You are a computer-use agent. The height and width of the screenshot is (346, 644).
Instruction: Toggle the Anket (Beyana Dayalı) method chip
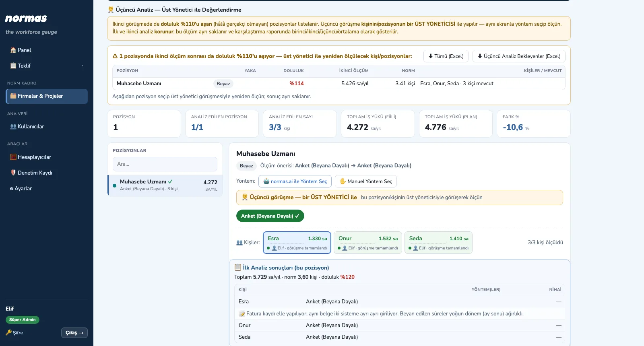[270, 216]
